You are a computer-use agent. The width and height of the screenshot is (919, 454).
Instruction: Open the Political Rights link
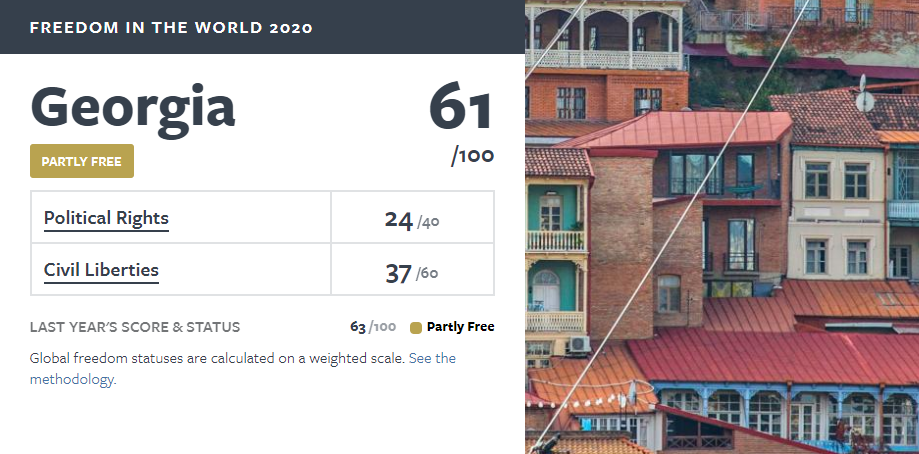click(106, 218)
